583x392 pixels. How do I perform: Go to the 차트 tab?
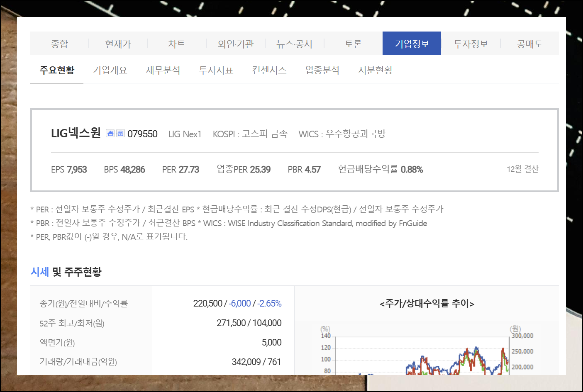(x=177, y=44)
